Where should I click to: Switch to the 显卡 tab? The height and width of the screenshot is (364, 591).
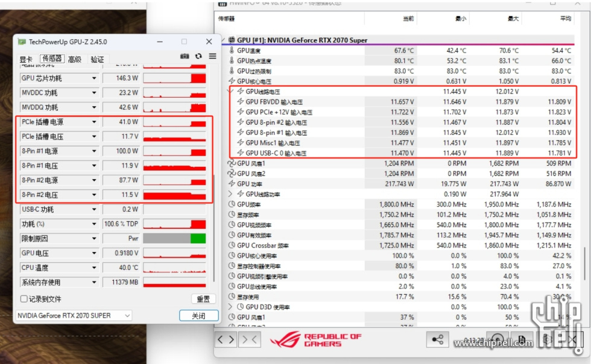(26, 59)
